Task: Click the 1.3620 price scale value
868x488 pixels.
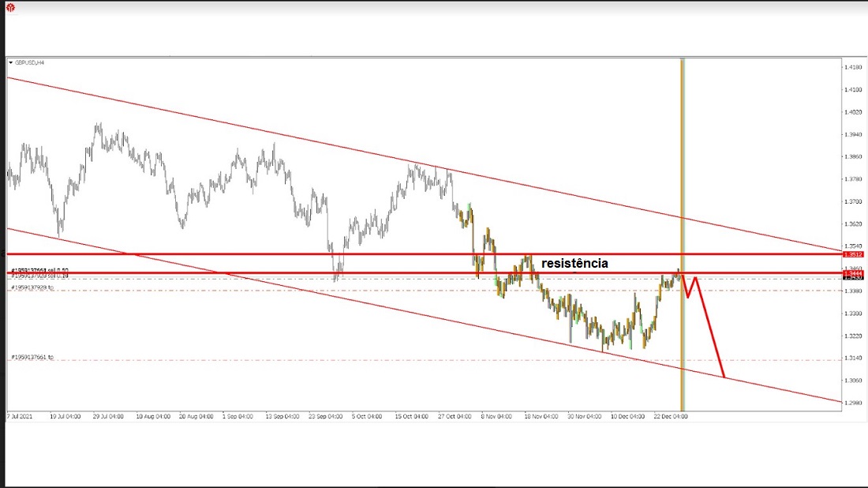Action: [x=853, y=223]
